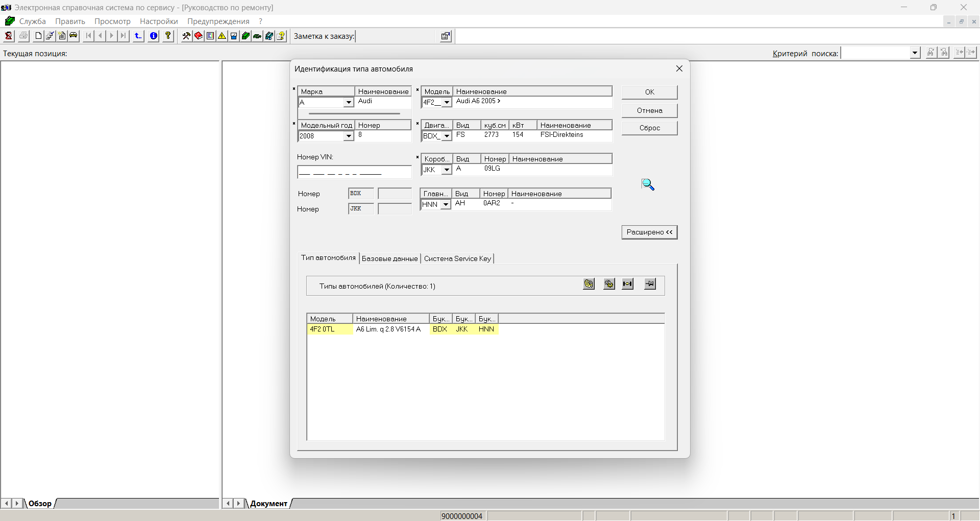Screen dimensions: 980x521
Task: Open the ? help menu
Action: point(260,21)
